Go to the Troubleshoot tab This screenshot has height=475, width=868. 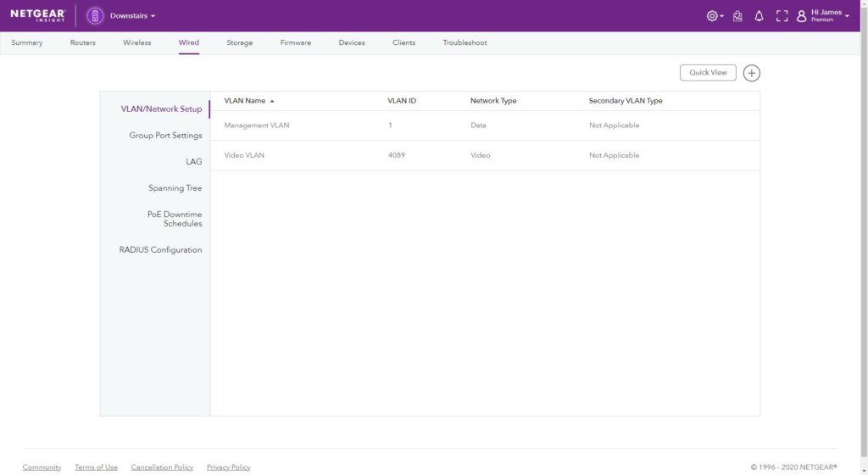pyautogui.click(x=465, y=42)
